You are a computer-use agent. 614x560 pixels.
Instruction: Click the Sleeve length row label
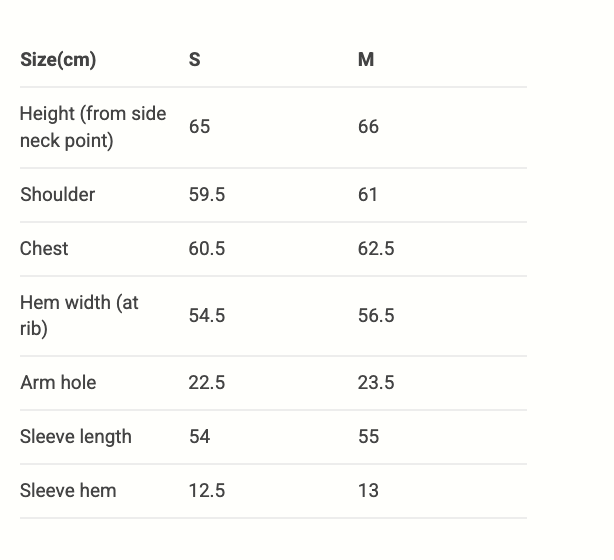point(75,437)
